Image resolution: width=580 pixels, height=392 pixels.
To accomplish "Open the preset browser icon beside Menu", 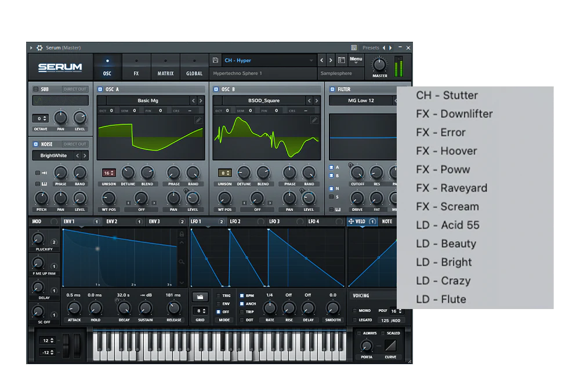I will click(342, 60).
